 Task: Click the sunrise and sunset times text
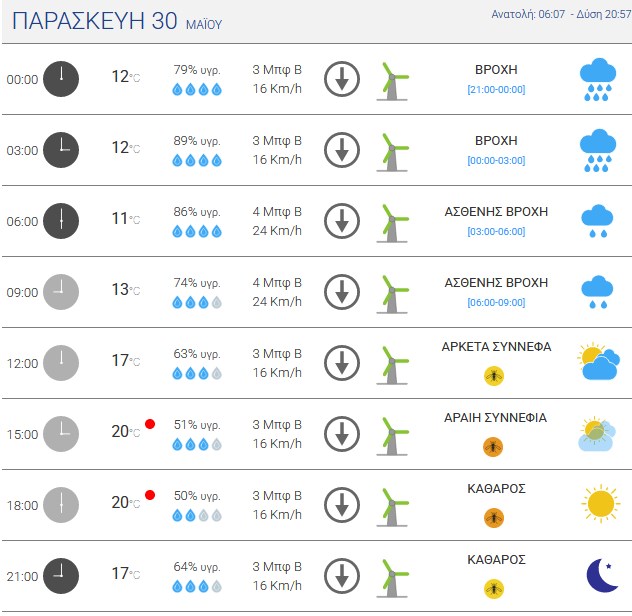[x=561, y=14]
